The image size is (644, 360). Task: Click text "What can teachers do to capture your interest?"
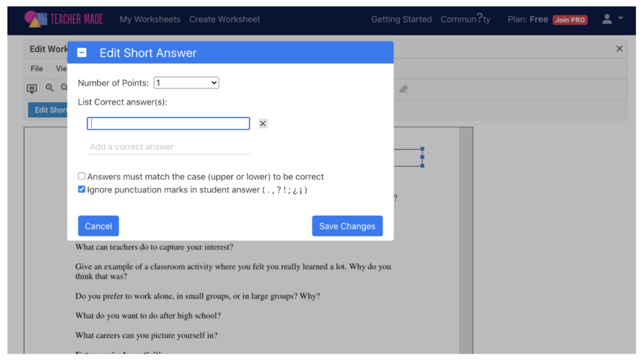pyautogui.click(x=155, y=247)
